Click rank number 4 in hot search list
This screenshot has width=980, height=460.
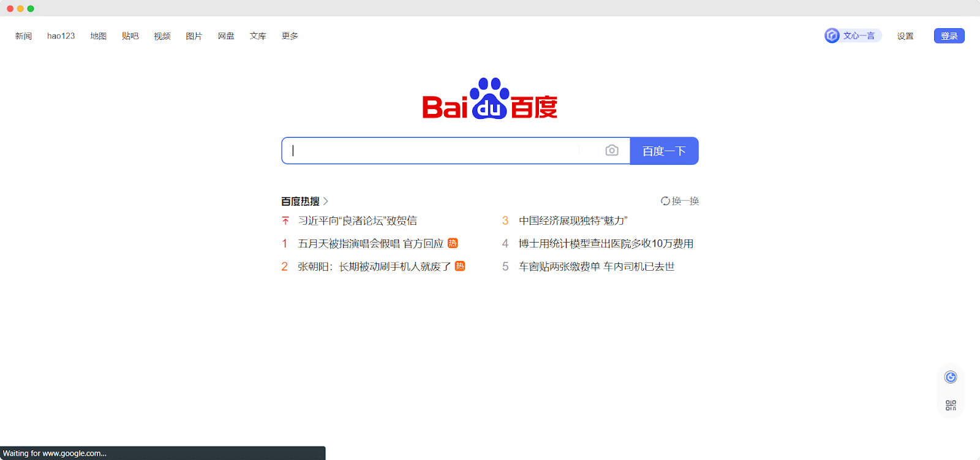pos(505,243)
